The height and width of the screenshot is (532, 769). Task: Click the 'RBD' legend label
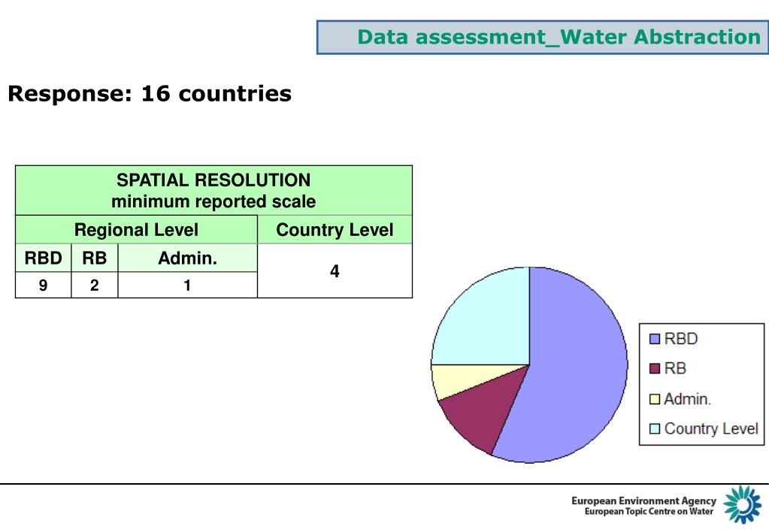681,339
